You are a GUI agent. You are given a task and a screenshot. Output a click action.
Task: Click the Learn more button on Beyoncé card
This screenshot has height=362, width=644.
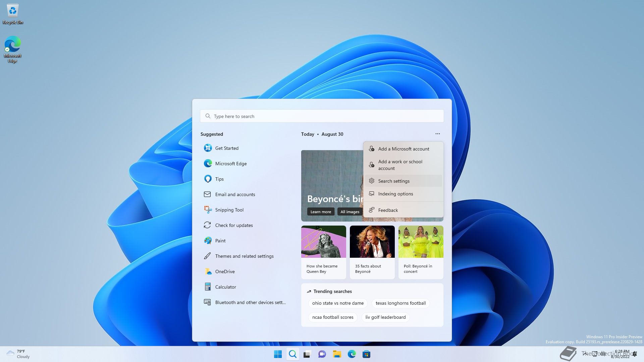(x=321, y=212)
